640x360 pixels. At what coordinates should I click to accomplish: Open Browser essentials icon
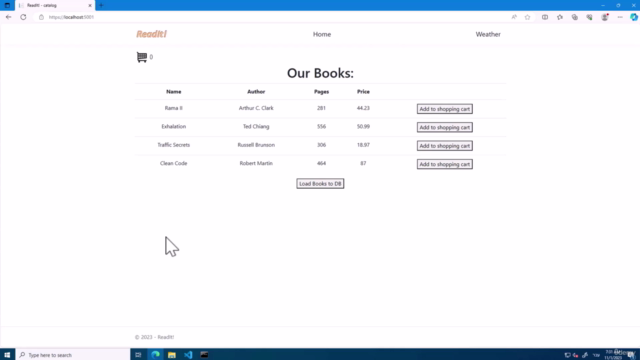click(589, 17)
